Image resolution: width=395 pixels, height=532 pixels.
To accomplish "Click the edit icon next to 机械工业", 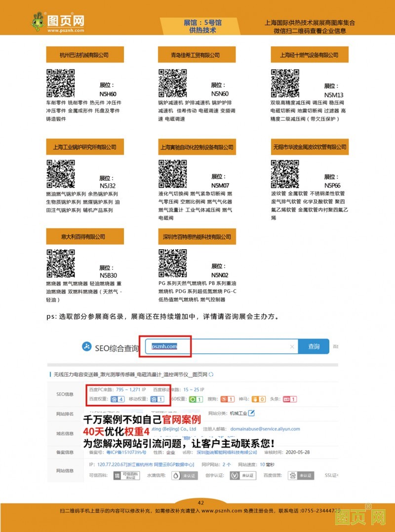I will pyautogui.click(x=252, y=413).
